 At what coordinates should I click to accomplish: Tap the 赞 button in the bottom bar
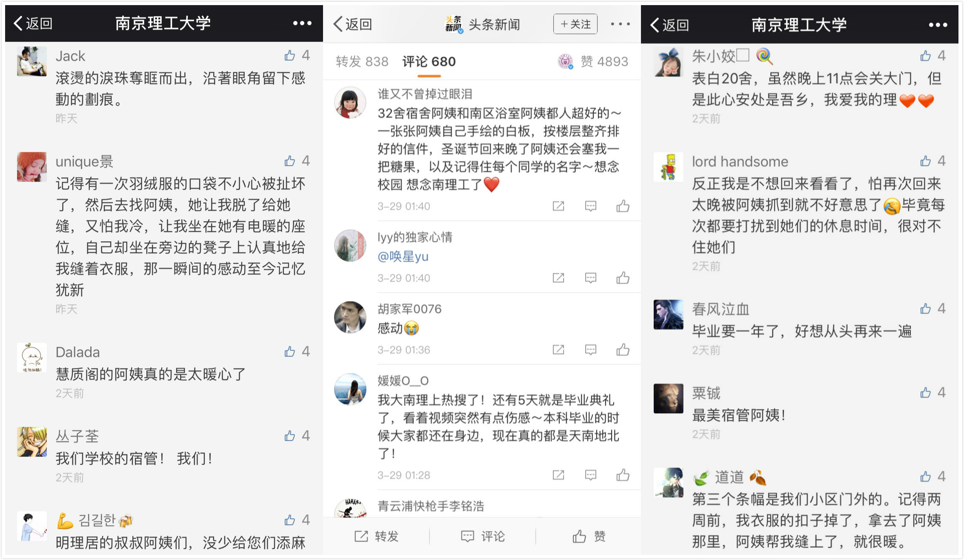click(589, 536)
